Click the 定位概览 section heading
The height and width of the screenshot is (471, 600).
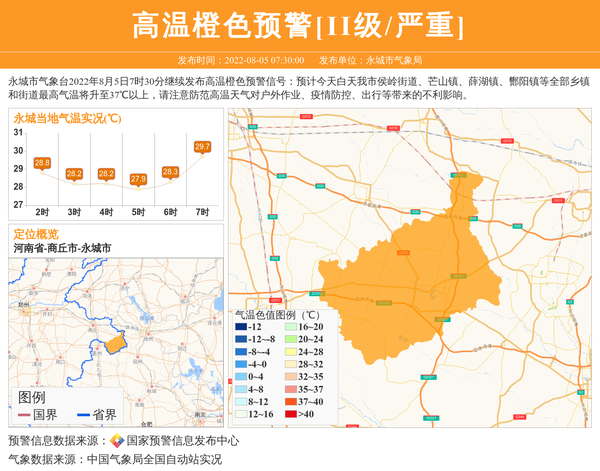(x=36, y=233)
